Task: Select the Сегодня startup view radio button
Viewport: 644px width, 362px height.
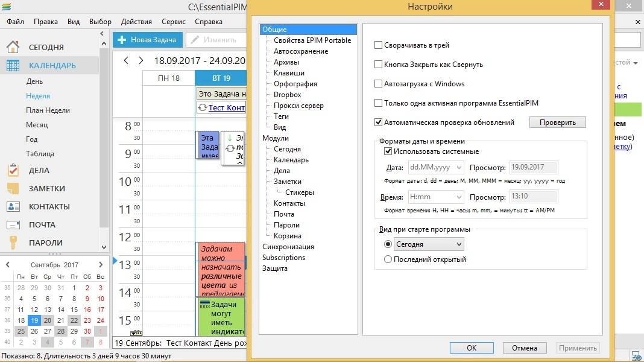Action: click(388, 244)
